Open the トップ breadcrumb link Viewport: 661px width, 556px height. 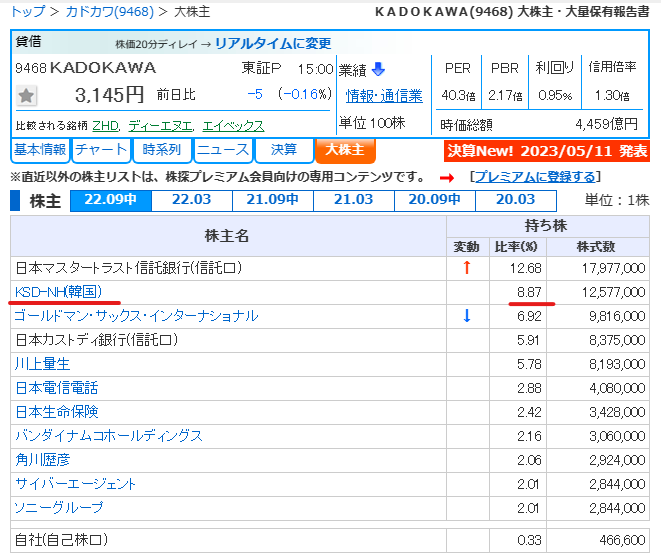(26, 12)
